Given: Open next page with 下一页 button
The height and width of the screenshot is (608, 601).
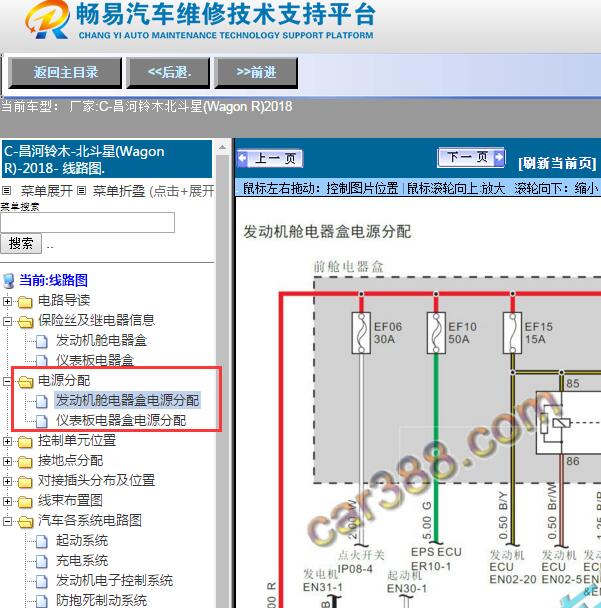Looking at the screenshot, I should pos(471,157).
